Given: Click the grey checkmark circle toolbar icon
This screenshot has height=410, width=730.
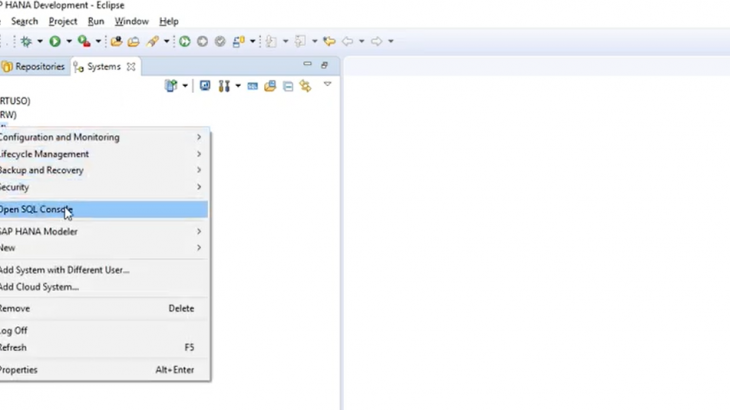Looking at the screenshot, I should pos(220,41).
